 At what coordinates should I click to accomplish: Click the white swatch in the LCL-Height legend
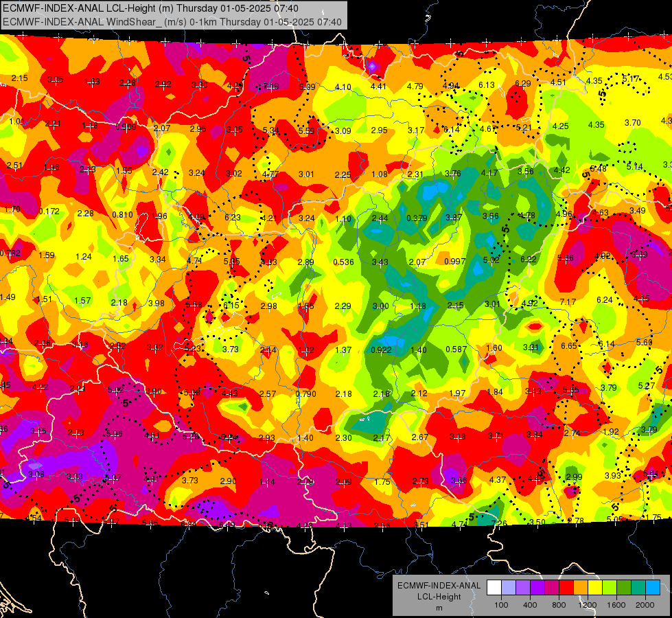(494, 588)
